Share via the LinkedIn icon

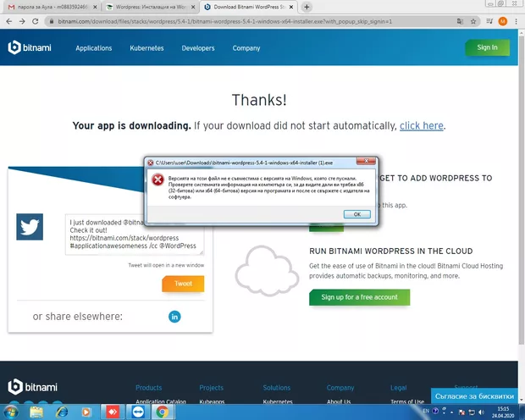(174, 317)
